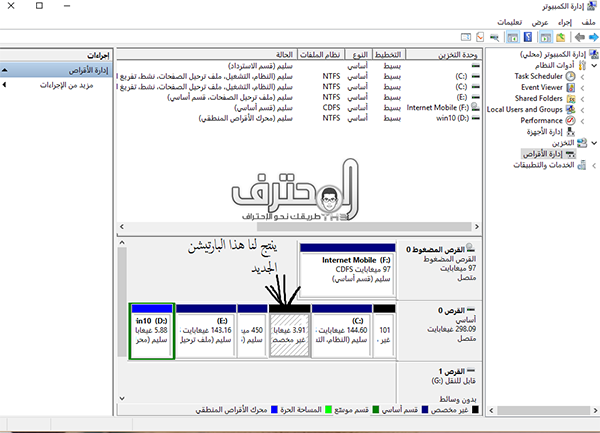Expand الخدمات والتطبيقات (Services and Applications) node
Viewport: 600px width, 433px height.
pos(594,164)
